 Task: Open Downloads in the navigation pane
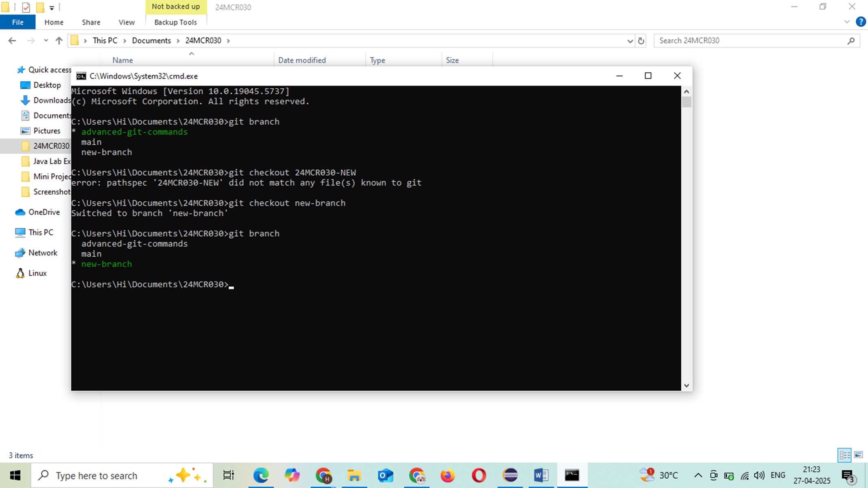pyautogui.click(x=46, y=100)
